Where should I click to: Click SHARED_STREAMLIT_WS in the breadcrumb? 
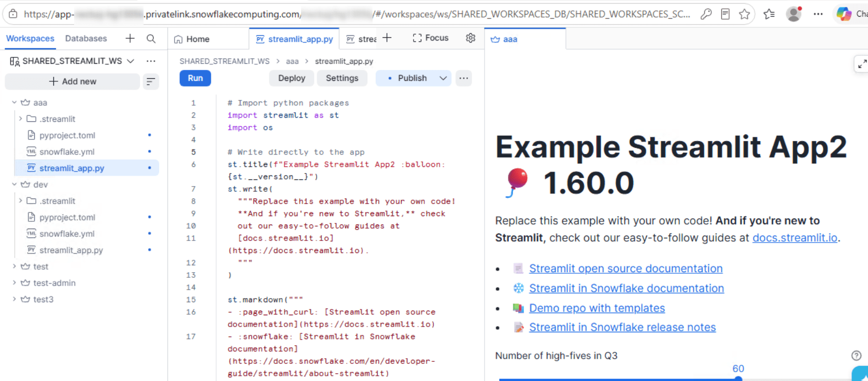pos(224,61)
